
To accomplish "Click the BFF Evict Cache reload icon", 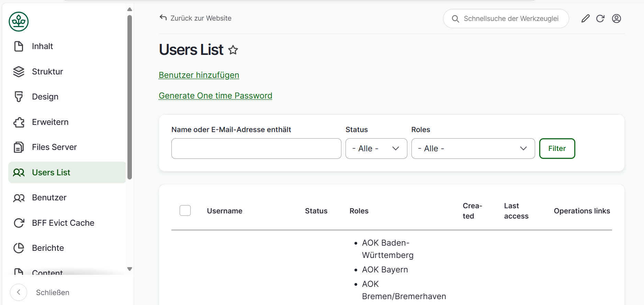I will click(19, 223).
